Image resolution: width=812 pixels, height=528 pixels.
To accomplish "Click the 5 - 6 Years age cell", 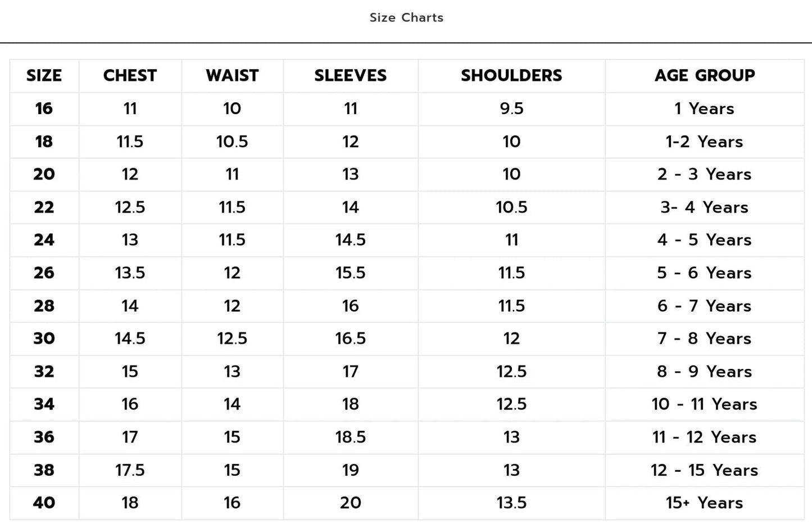I will point(705,273).
